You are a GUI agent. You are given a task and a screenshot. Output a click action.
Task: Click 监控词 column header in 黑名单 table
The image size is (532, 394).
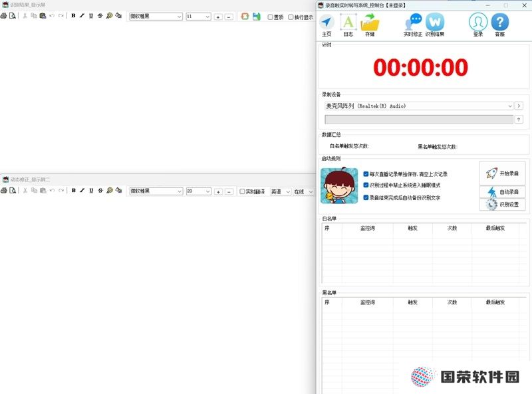[x=368, y=302]
